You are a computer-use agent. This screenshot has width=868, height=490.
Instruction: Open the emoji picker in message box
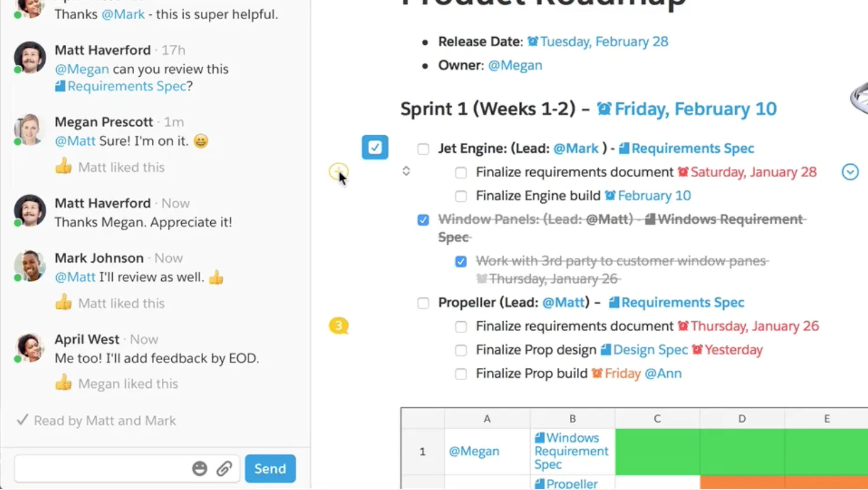click(x=200, y=469)
